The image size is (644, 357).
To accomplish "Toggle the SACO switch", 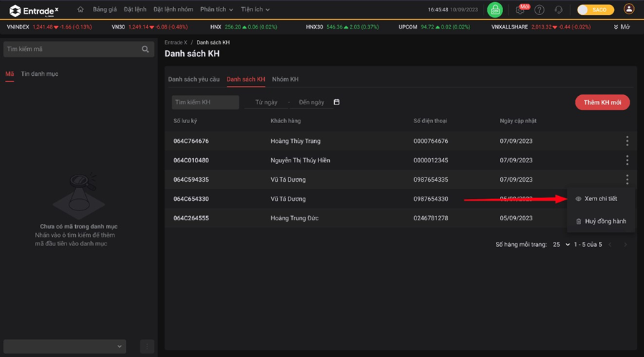I will pos(595,10).
